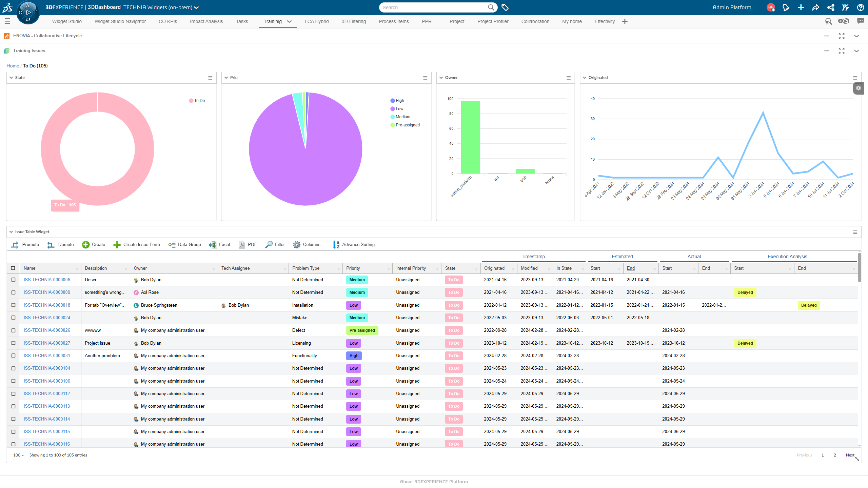Viewport: 868px width, 488px height.
Task: Open Advance Sorting in Issue Table
Action: [x=354, y=244]
